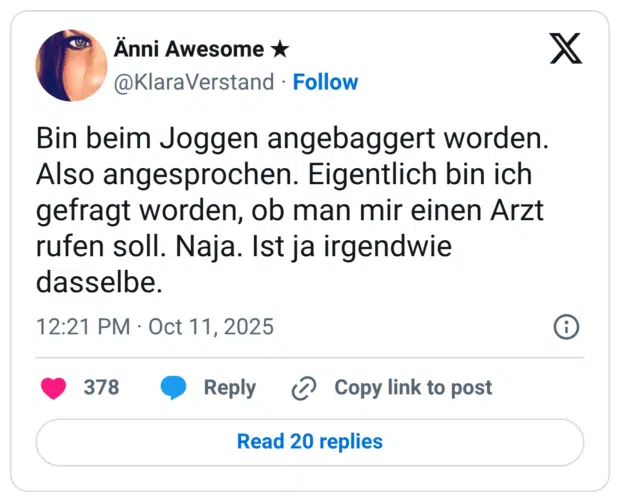
Task: Open Änni Awesome's profile picture
Action: (x=71, y=65)
